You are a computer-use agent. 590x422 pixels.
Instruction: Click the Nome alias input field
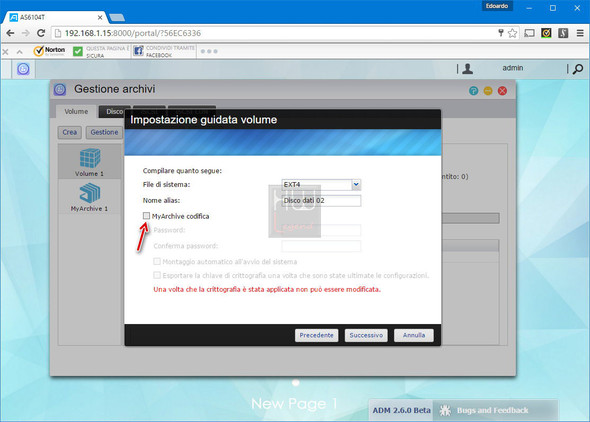pyautogui.click(x=321, y=200)
